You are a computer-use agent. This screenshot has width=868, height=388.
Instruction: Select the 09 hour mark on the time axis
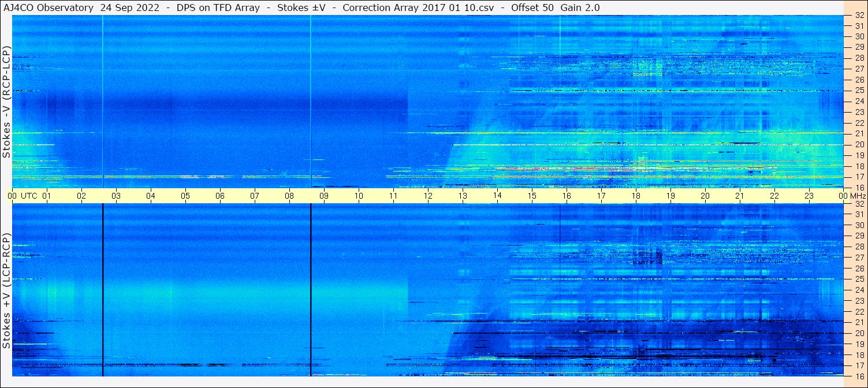coord(324,196)
